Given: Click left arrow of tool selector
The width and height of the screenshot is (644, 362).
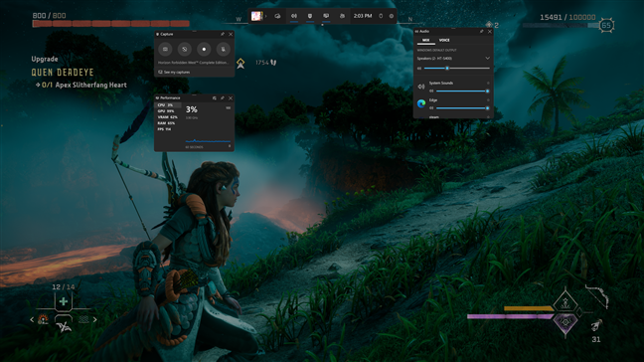Looking at the screenshot, I should tap(32, 319).
